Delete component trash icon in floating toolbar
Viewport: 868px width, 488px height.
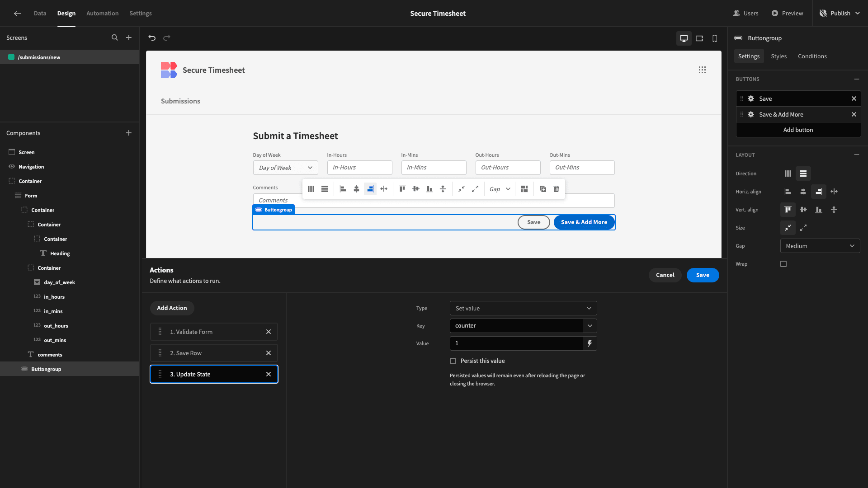[x=557, y=189]
